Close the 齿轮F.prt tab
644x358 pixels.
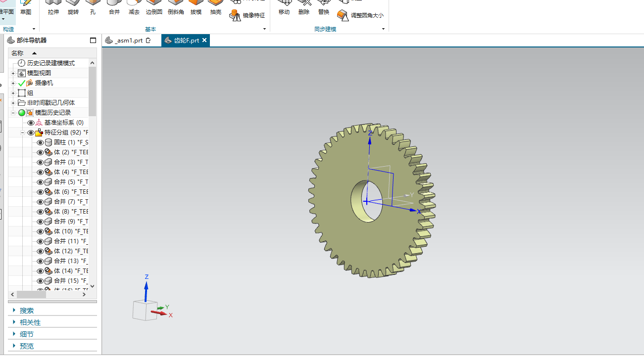204,41
